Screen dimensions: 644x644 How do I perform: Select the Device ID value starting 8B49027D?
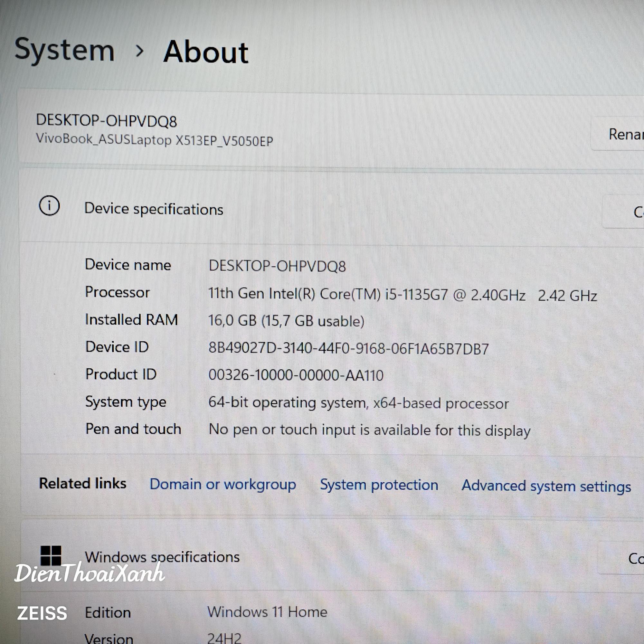(x=349, y=349)
